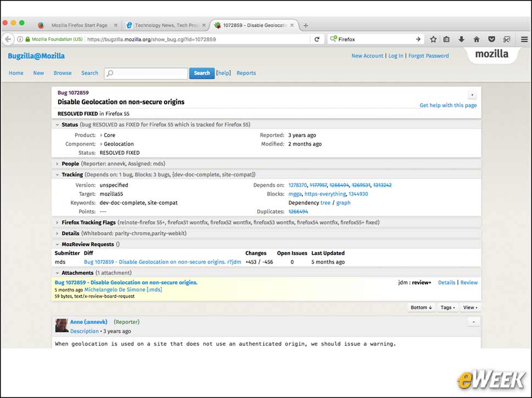Collapse the Status section
The image size is (532, 398).
pyautogui.click(x=58, y=125)
